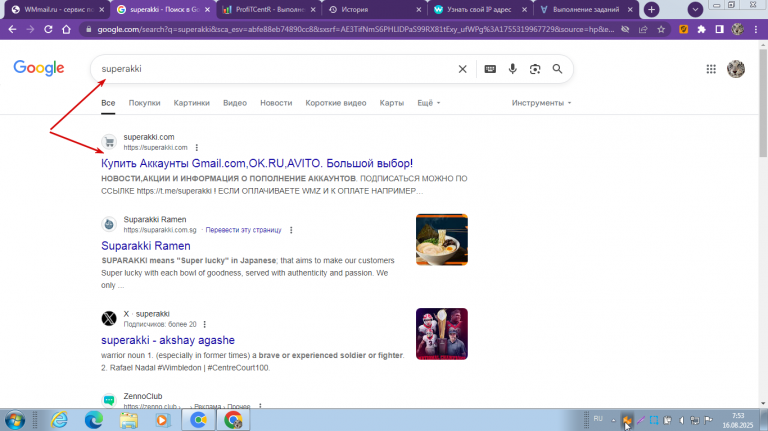Open the side panel icon
Image resolution: width=768 pixels, height=431 pixels.
click(720, 29)
